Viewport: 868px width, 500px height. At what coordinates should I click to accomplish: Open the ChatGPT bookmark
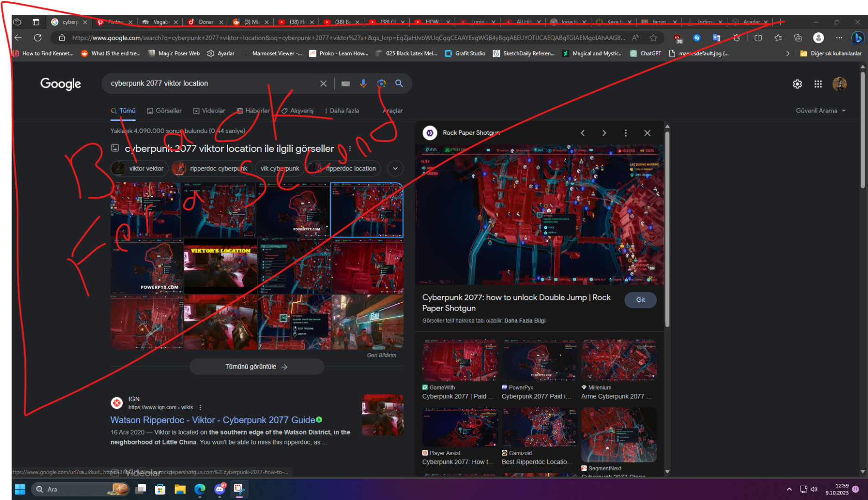[x=645, y=53]
